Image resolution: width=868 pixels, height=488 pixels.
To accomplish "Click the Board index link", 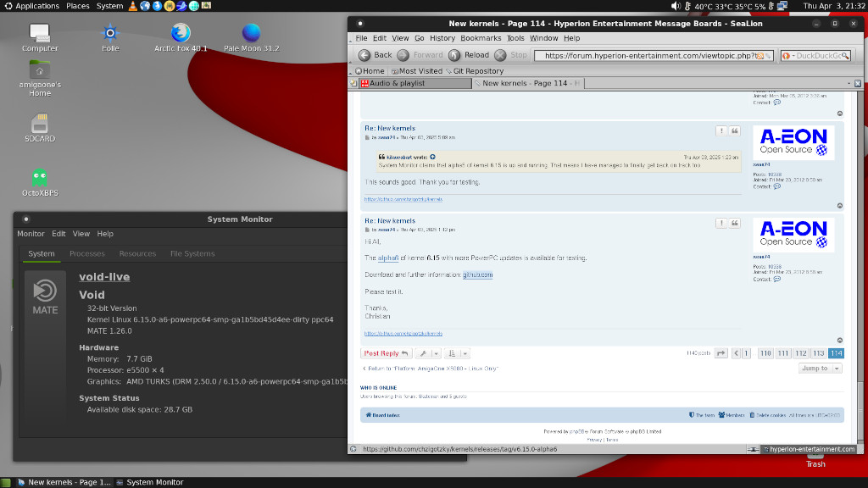I will click(x=382, y=415).
